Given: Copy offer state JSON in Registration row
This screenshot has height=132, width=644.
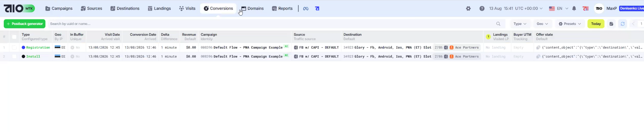Looking at the screenshot, I should coord(538,47).
